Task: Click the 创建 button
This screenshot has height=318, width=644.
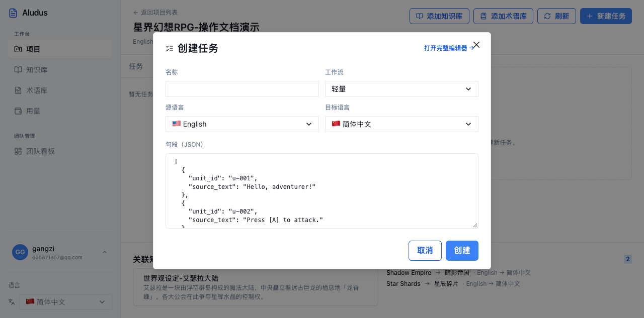Action: tap(462, 251)
